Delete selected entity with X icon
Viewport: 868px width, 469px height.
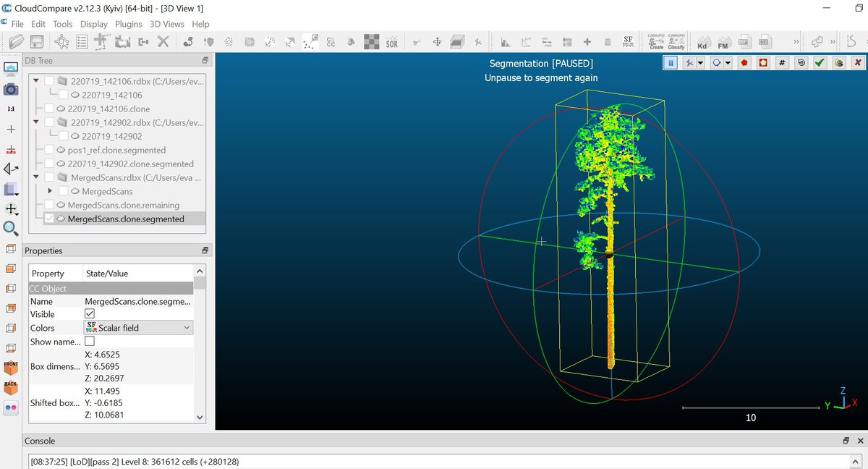pyautogui.click(x=163, y=42)
